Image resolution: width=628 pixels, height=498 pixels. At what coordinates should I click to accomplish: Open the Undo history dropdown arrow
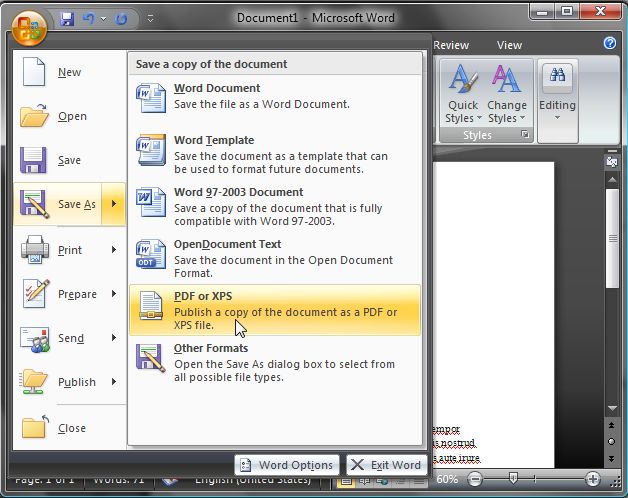(103, 19)
